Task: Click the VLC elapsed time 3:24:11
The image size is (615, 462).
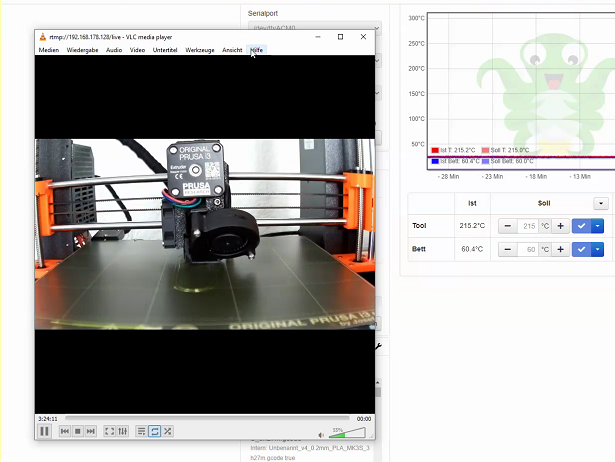Action: point(48,419)
